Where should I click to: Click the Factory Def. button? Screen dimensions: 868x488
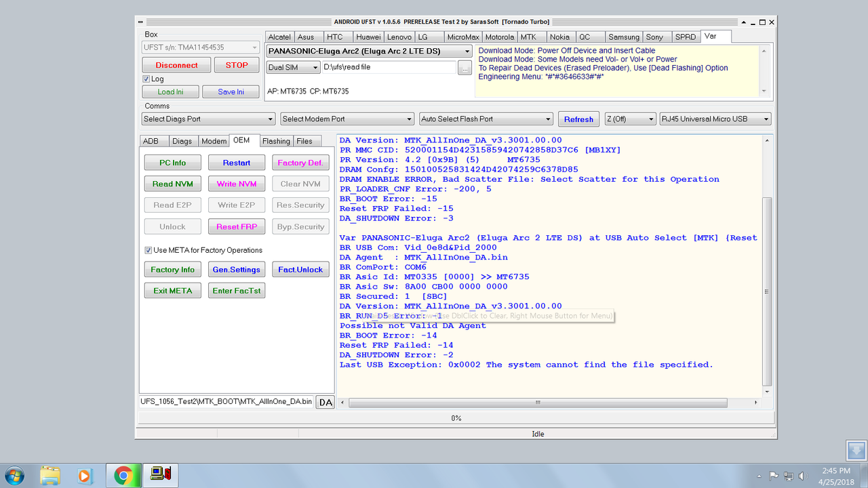[301, 163]
